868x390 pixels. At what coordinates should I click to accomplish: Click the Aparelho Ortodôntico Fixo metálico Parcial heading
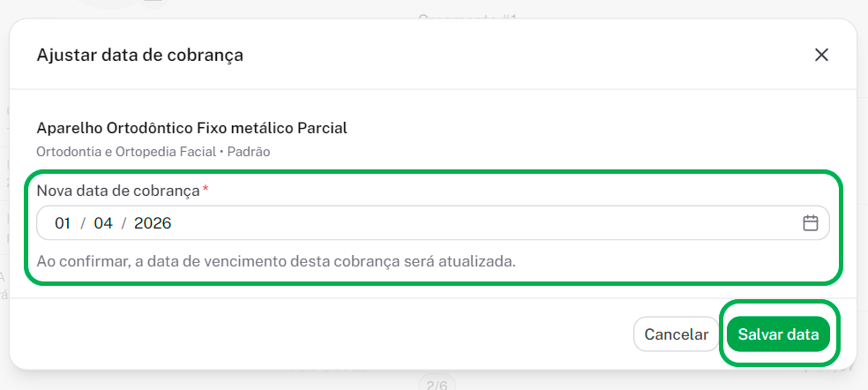(x=191, y=128)
